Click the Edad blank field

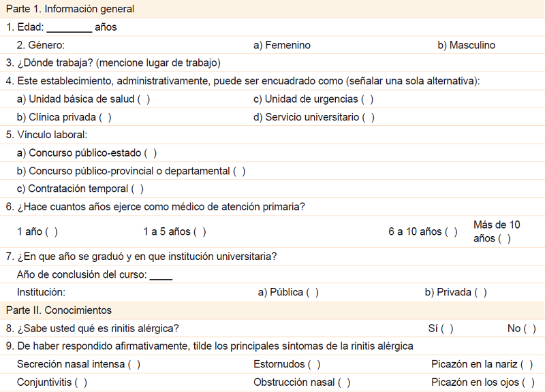tap(69, 28)
